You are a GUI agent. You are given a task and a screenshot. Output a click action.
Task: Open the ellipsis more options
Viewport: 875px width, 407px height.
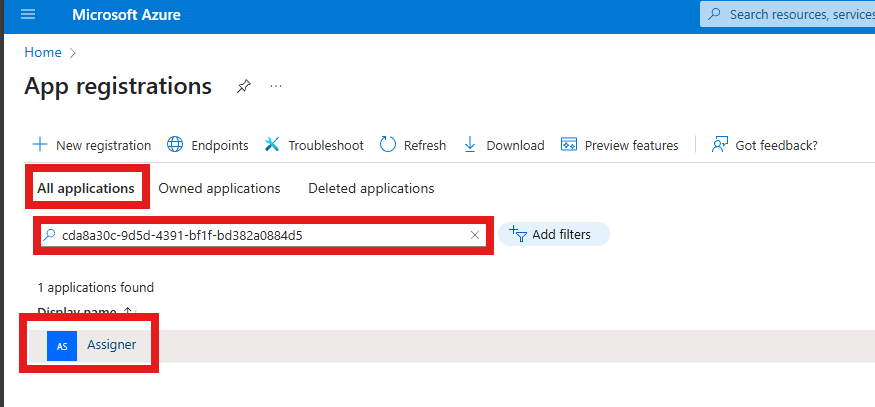(276, 87)
